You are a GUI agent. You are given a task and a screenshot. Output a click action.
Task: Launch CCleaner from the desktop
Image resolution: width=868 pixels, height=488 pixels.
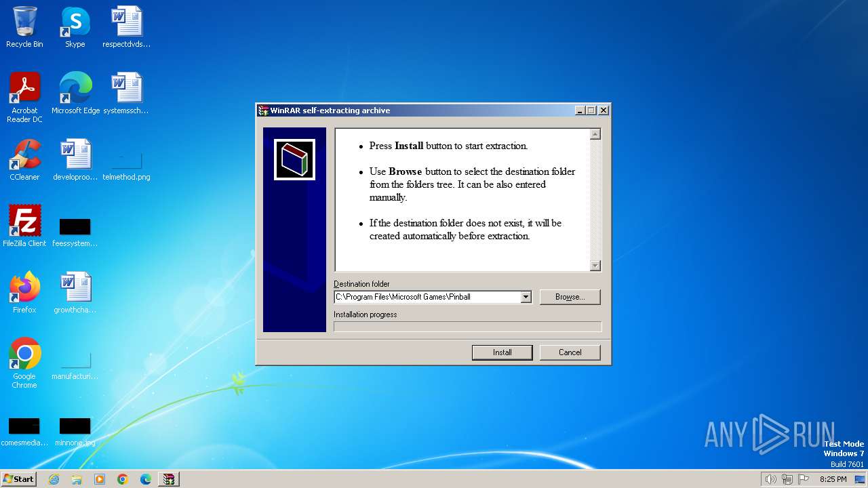click(x=24, y=160)
